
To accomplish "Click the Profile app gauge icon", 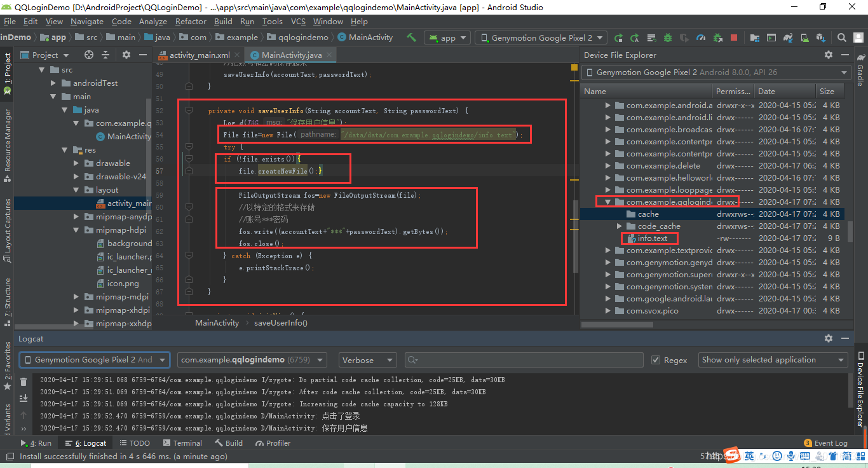I will (x=701, y=38).
